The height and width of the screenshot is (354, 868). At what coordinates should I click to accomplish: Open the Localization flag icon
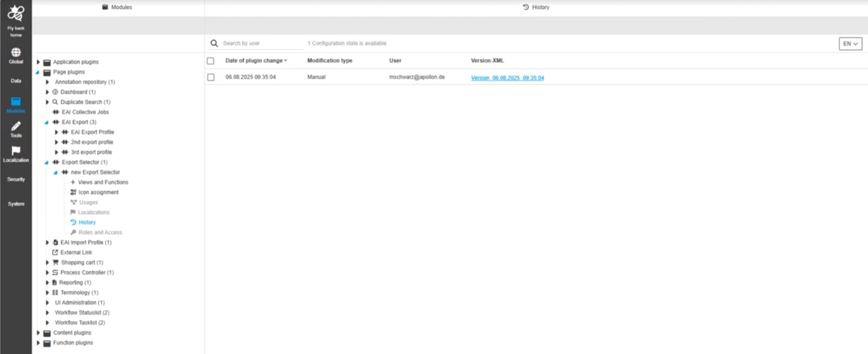click(16, 151)
